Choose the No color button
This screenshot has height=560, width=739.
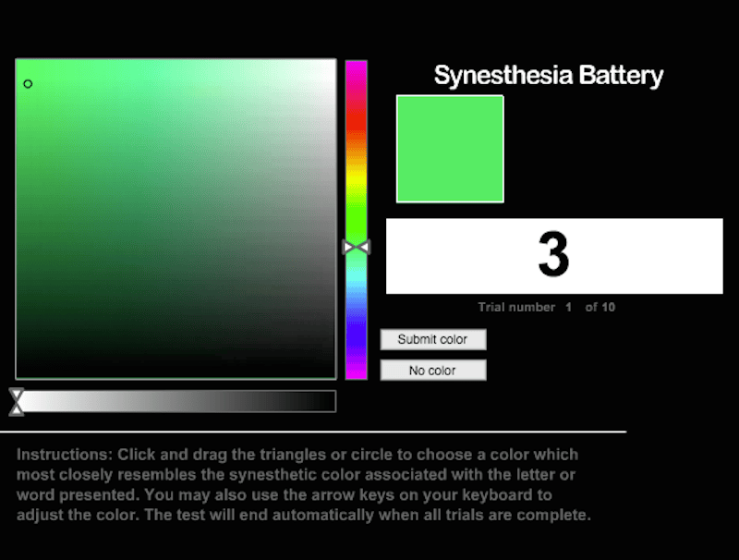[x=433, y=371]
